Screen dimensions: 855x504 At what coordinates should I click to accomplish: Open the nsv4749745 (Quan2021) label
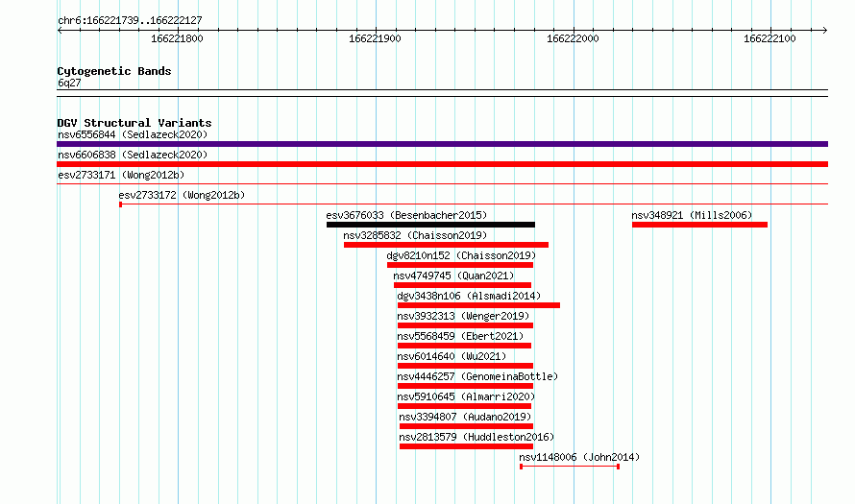coord(453,276)
